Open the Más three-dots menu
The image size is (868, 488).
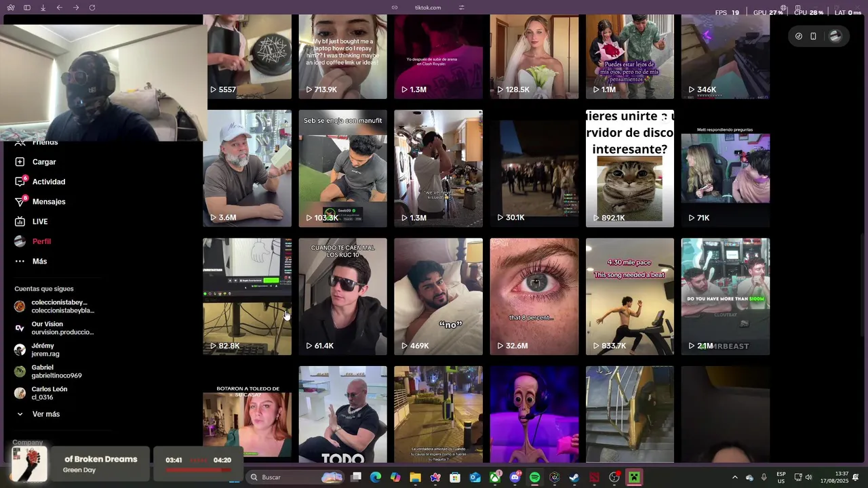(x=20, y=261)
